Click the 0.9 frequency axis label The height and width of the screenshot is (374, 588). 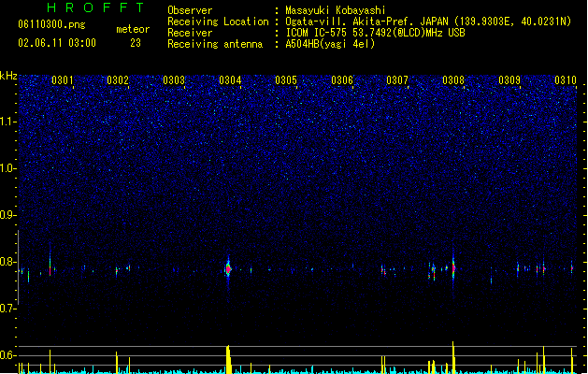8,215
